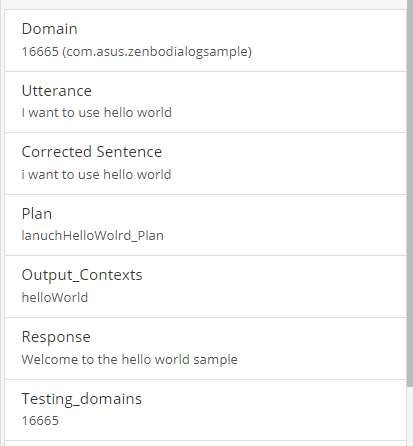Image resolution: width=413 pixels, height=446 pixels.
Task: Click the Domain heading label
Action: pos(49,29)
